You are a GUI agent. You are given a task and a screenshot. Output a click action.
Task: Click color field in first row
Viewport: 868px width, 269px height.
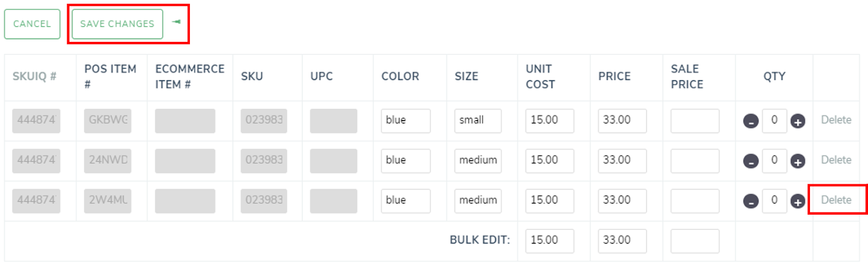point(405,121)
